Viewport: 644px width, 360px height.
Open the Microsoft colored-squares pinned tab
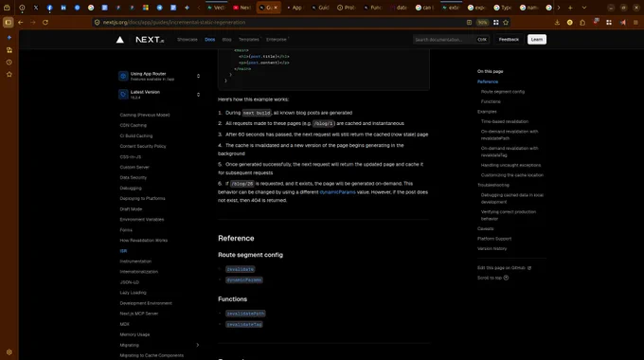coord(146,8)
